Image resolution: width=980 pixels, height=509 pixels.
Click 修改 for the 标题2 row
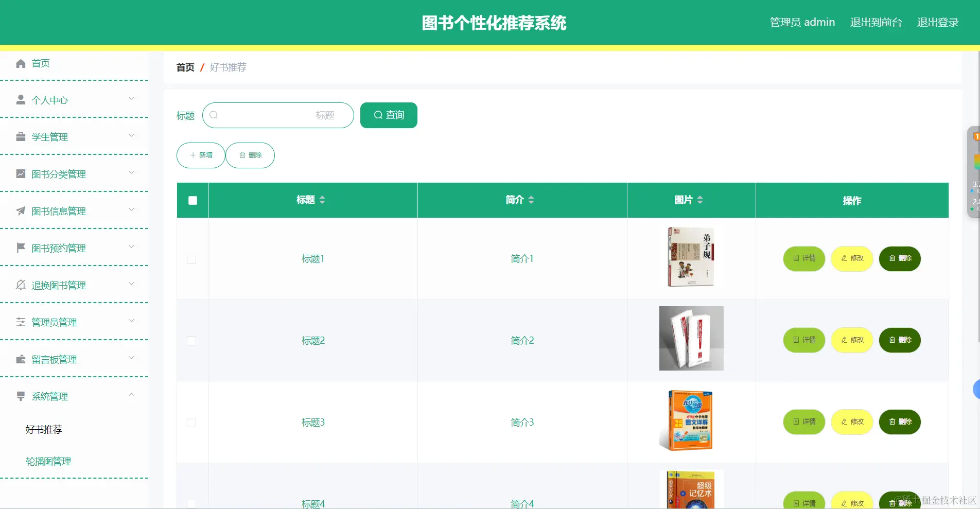pyautogui.click(x=852, y=340)
